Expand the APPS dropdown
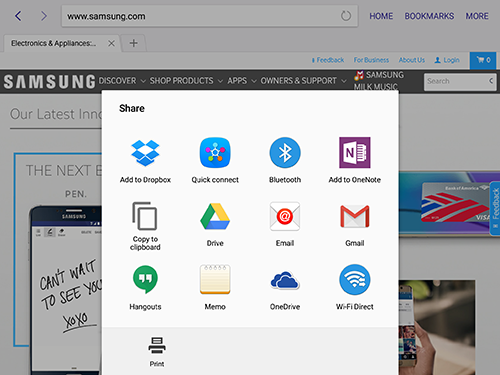Image resolution: width=500 pixels, height=375 pixels. coord(242,81)
